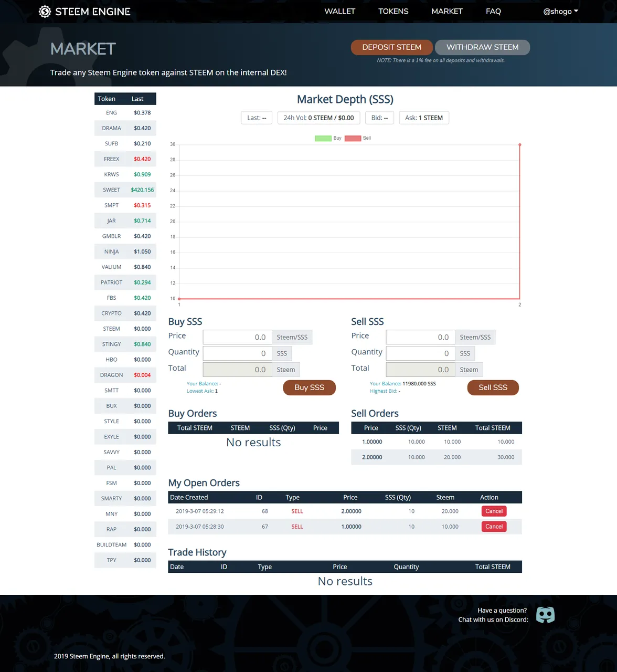Select the SMPT token row

[125, 205]
